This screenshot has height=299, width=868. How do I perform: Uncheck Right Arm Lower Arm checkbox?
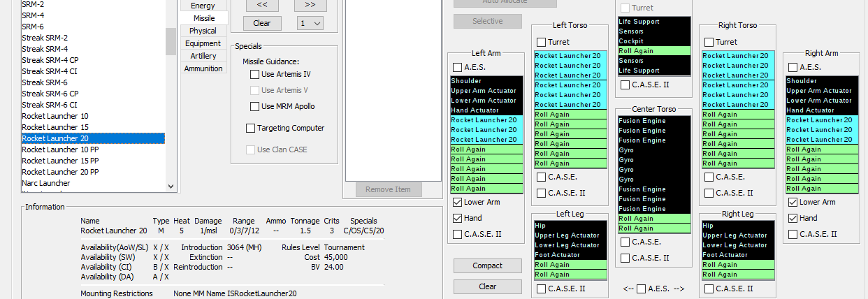pos(793,203)
